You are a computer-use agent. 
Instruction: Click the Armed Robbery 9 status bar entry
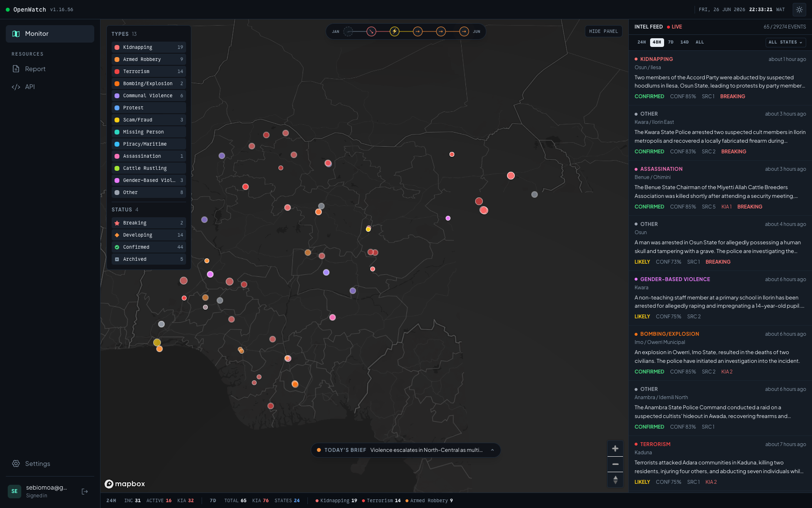[x=429, y=501]
